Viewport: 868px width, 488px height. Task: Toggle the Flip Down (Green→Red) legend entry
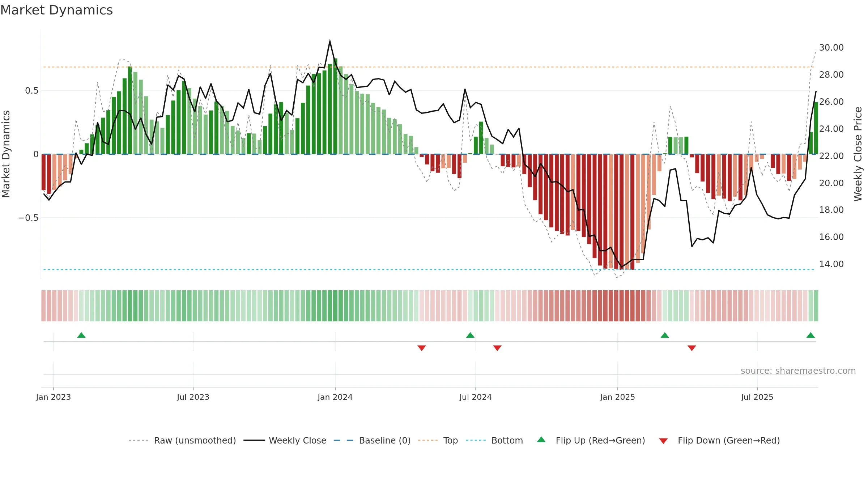(719, 440)
